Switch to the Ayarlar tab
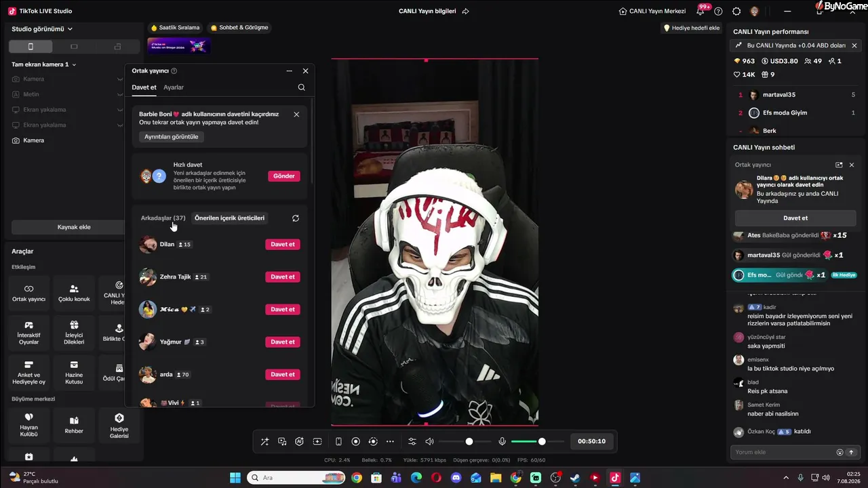The height and width of the screenshot is (488, 868). point(174,87)
